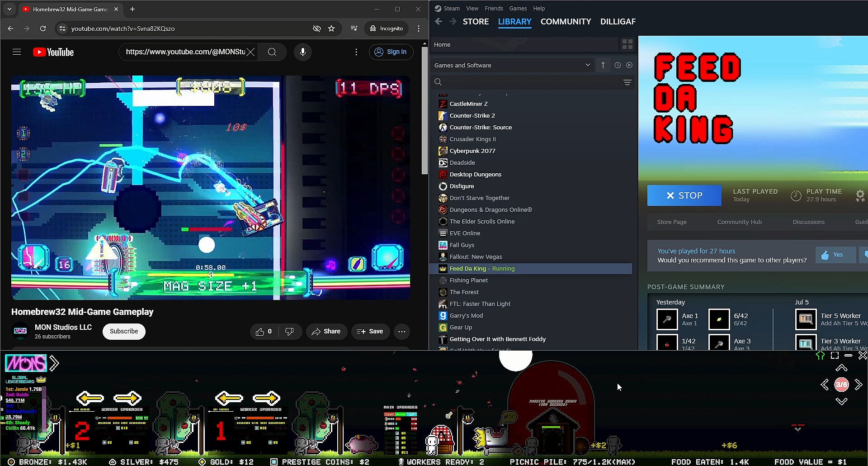The image size is (868, 466).
Task: Bookmark this page with the star icon
Action: pyautogui.click(x=331, y=29)
